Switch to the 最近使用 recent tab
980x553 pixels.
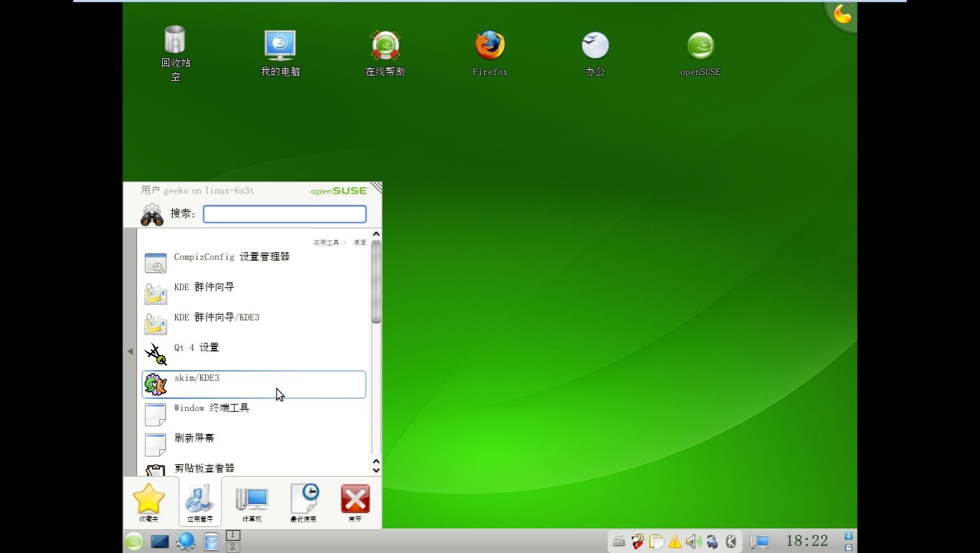click(303, 503)
